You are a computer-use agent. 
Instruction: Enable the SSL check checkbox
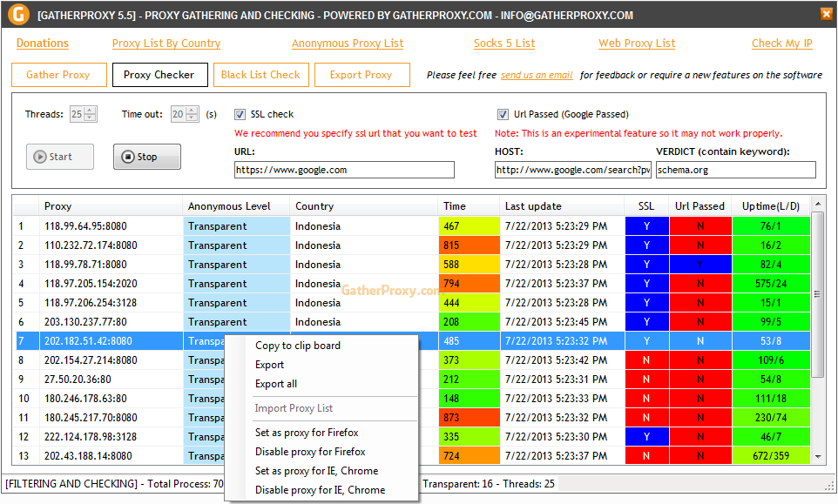coord(239,114)
